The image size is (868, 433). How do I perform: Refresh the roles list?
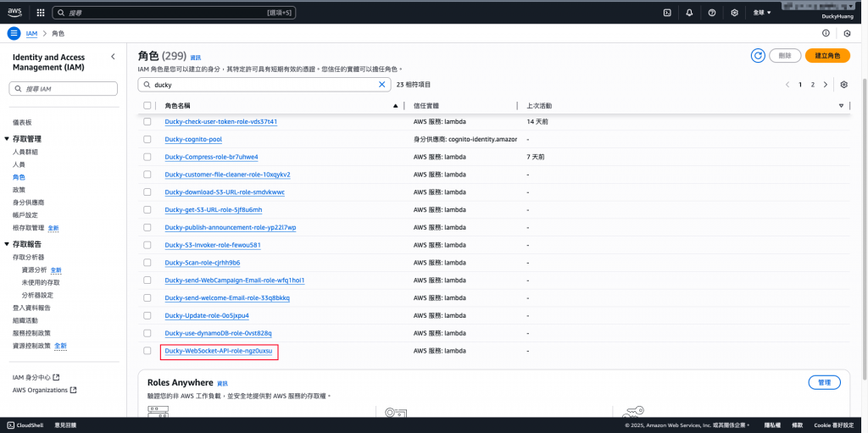tap(757, 55)
